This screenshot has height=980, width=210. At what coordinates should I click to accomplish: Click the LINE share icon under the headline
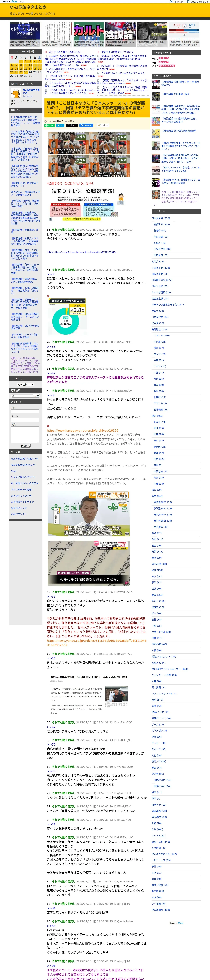point(50,125)
